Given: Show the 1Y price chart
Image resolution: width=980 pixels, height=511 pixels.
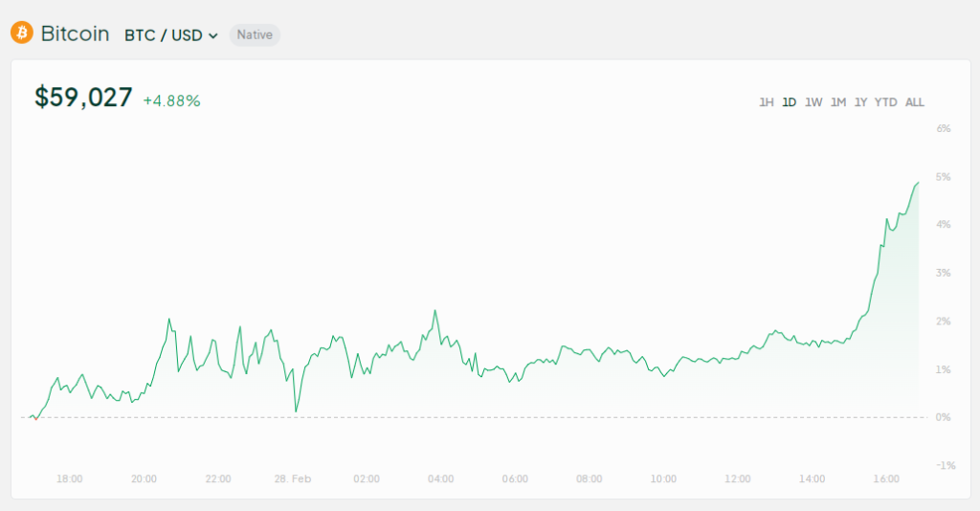Looking at the screenshot, I should (x=860, y=102).
